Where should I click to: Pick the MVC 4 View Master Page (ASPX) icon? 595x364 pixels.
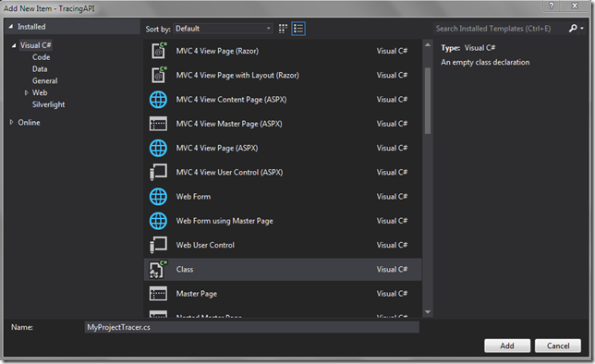point(158,124)
